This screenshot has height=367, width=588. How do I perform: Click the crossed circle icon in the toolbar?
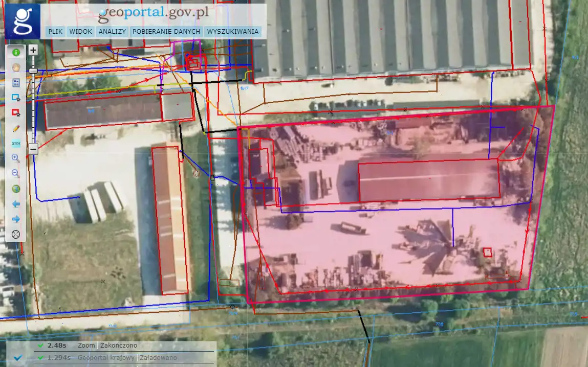tap(16, 235)
